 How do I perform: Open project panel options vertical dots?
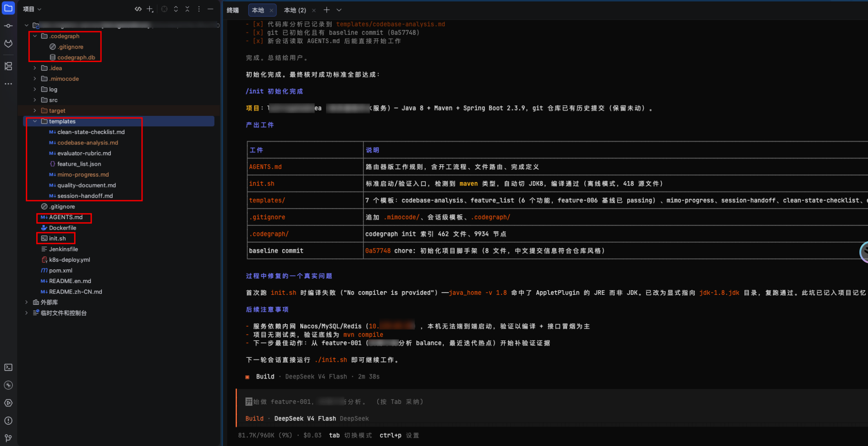click(x=199, y=9)
